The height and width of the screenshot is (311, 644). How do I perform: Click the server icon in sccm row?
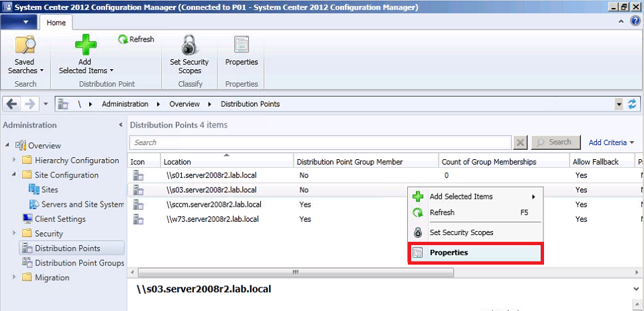click(138, 204)
